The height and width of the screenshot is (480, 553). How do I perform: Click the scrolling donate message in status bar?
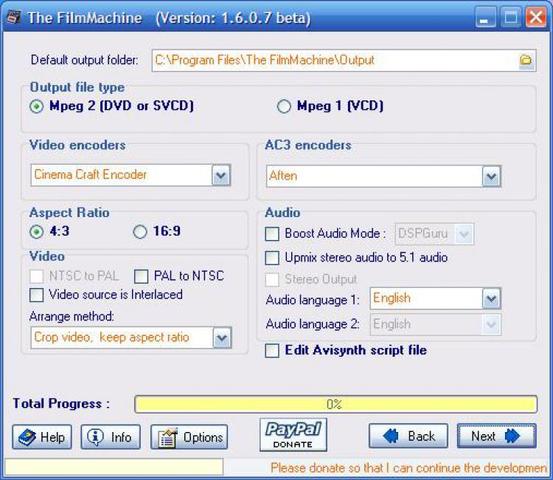click(x=408, y=468)
